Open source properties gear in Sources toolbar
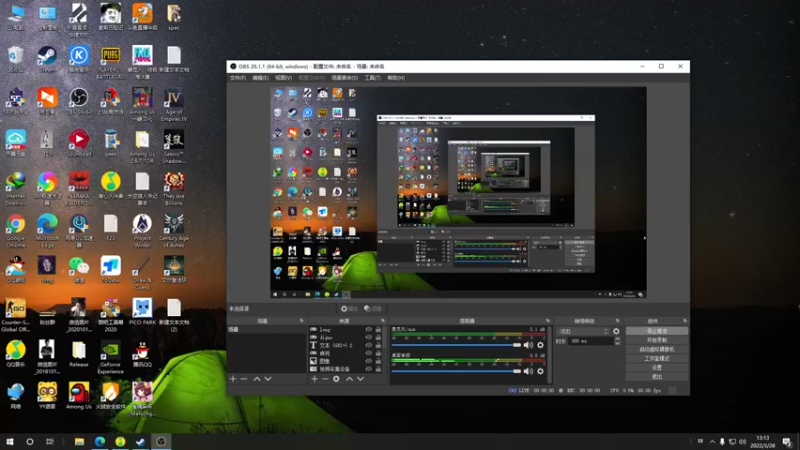800x450 pixels. point(336,379)
